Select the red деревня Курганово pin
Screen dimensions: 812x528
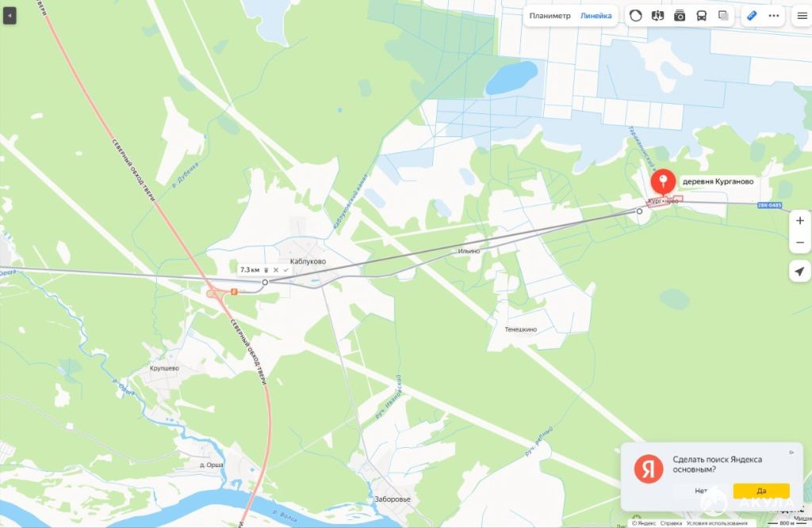point(663,182)
